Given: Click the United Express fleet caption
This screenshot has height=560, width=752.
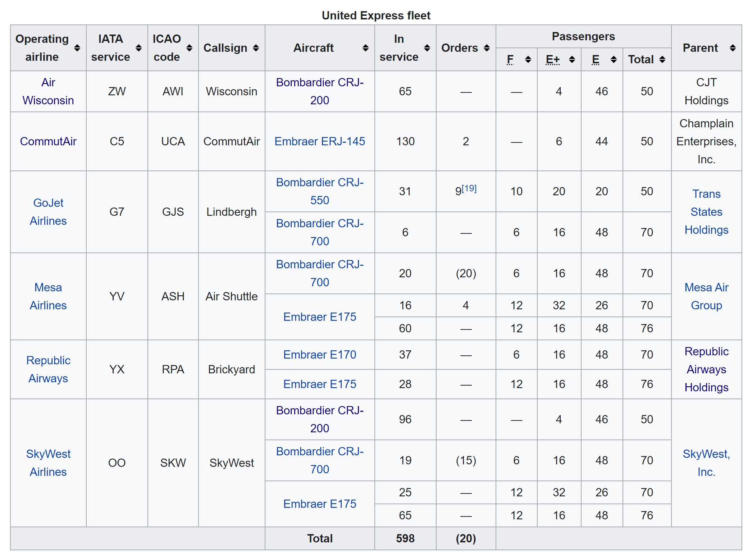Looking at the screenshot, I should tap(376, 15).
